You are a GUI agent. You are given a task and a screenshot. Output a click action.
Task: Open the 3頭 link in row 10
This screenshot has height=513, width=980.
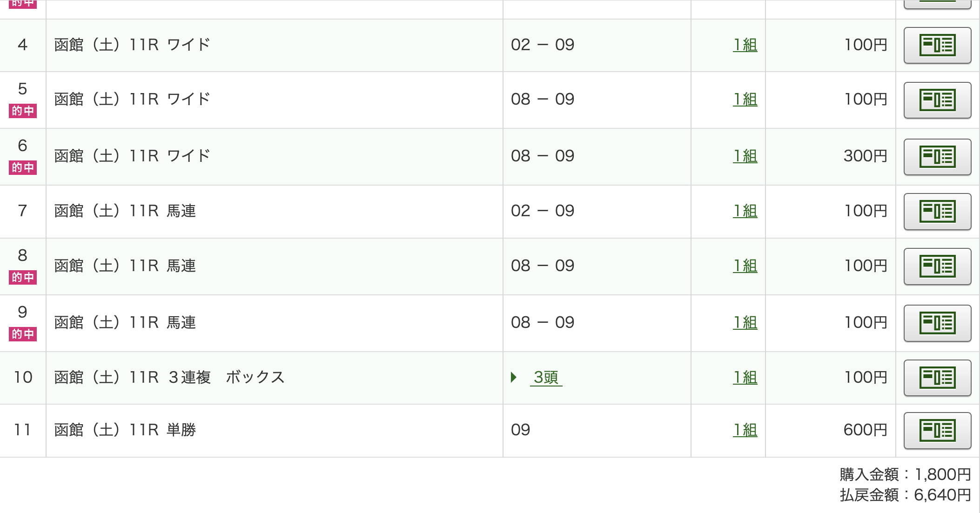tap(546, 377)
